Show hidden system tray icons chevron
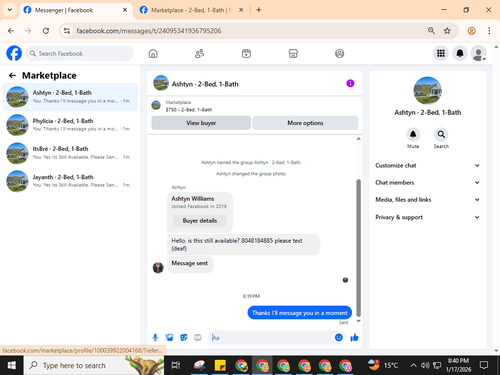The width and height of the screenshot is (500, 375). point(413,366)
